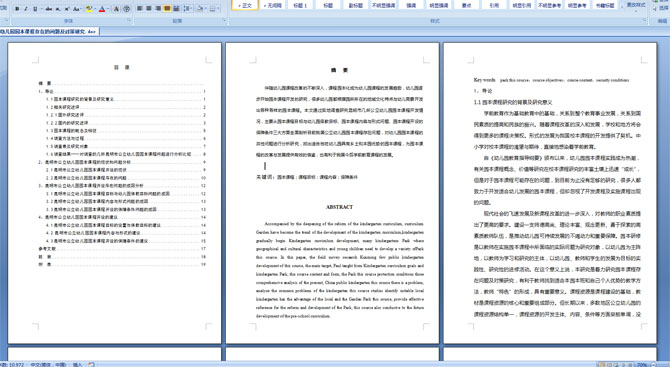
Task: Apply the 无间隔 style
Action: click(273, 5)
